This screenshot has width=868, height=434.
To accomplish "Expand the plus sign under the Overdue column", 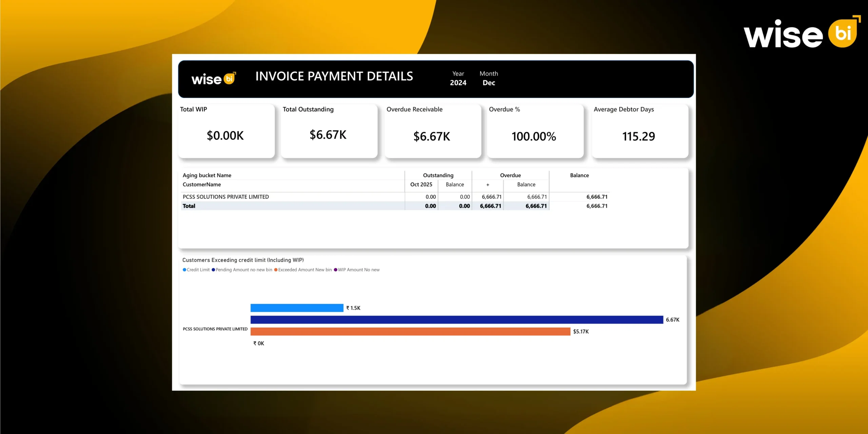I will pyautogui.click(x=488, y=184).
